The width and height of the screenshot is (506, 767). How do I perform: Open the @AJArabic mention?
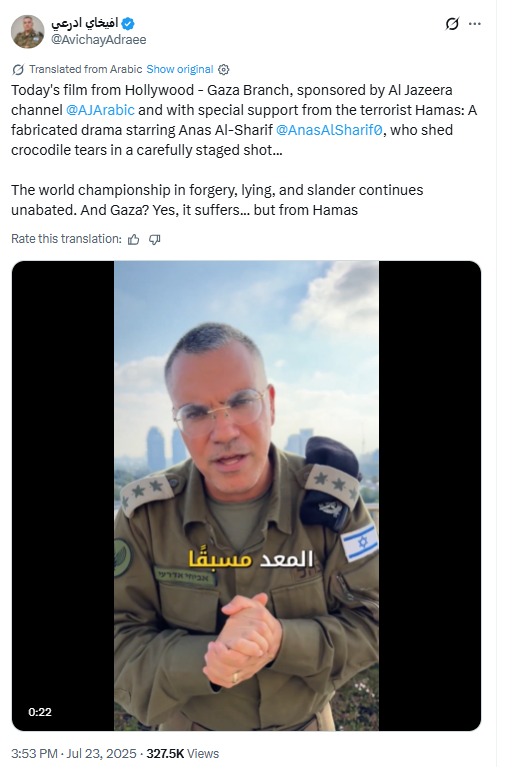[x=100, y=110]
